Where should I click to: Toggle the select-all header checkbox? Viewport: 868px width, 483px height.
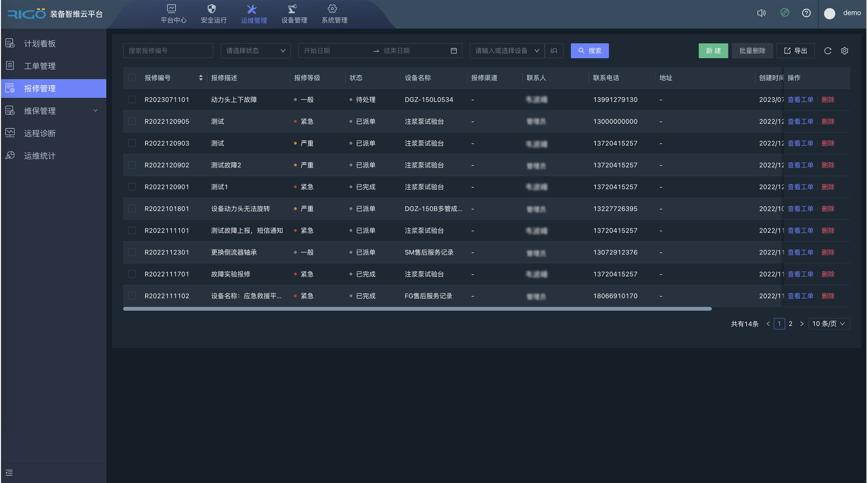132,78
